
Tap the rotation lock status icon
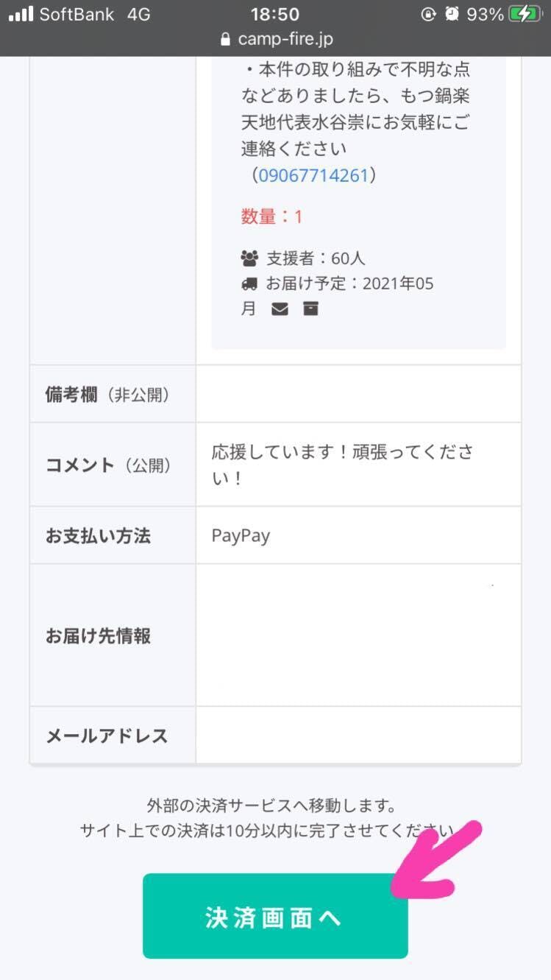[x=429, y=14]
